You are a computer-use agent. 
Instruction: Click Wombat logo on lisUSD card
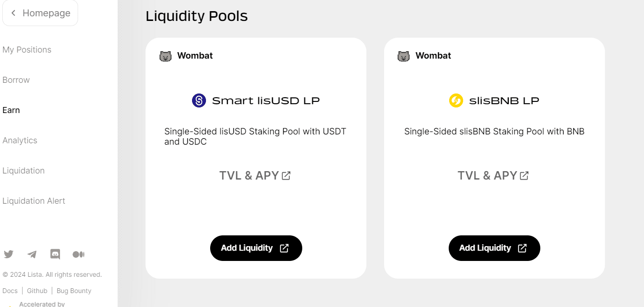point(166,56)
